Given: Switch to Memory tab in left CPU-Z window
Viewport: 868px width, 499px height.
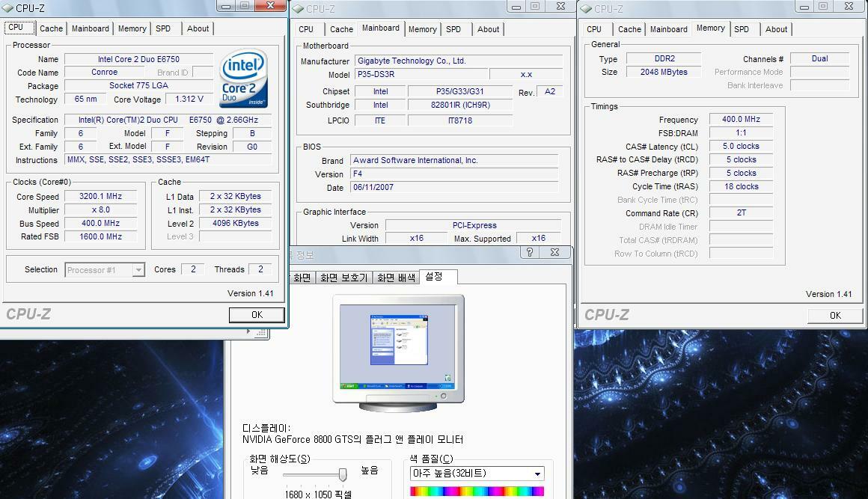Looking at the screenshot, I should (132, 28).
